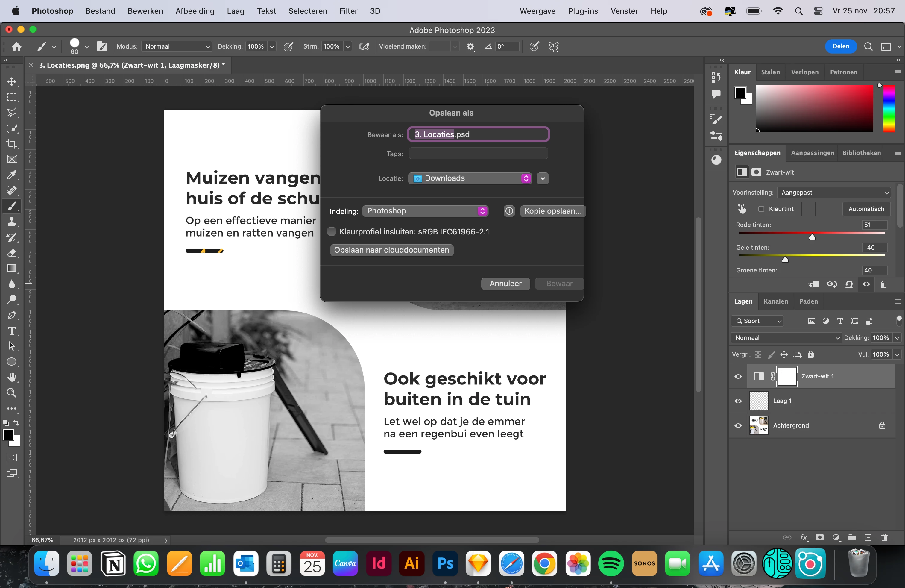This screenshot has width=905, height=588.
Task: Open Photoshop app in the Dock
Action: [445, 563]
